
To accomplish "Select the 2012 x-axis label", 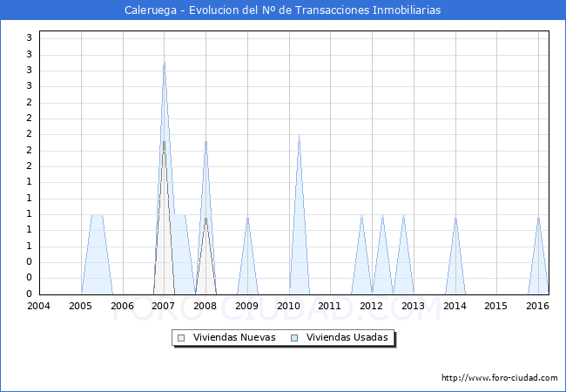I will [x=372, y=306].
